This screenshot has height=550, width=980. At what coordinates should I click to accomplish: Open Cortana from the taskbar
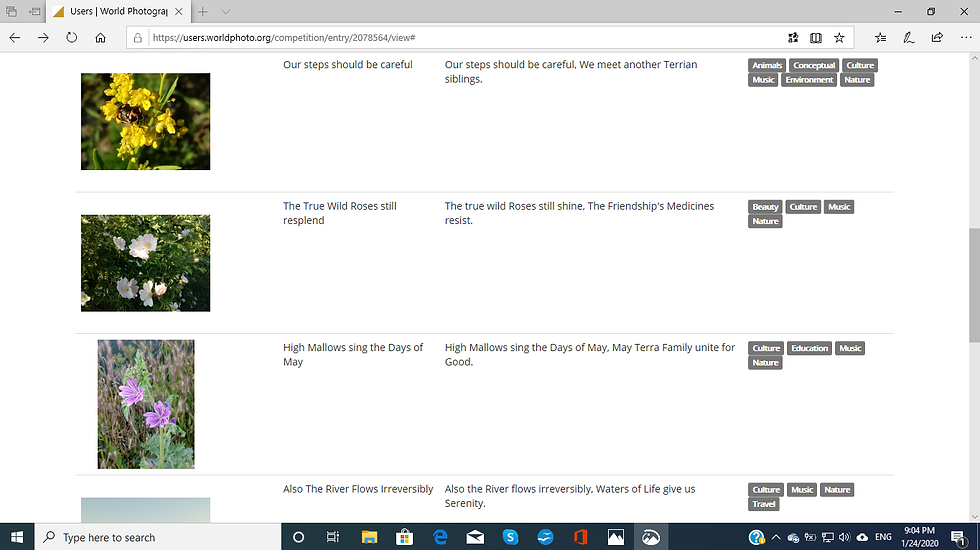298,537
